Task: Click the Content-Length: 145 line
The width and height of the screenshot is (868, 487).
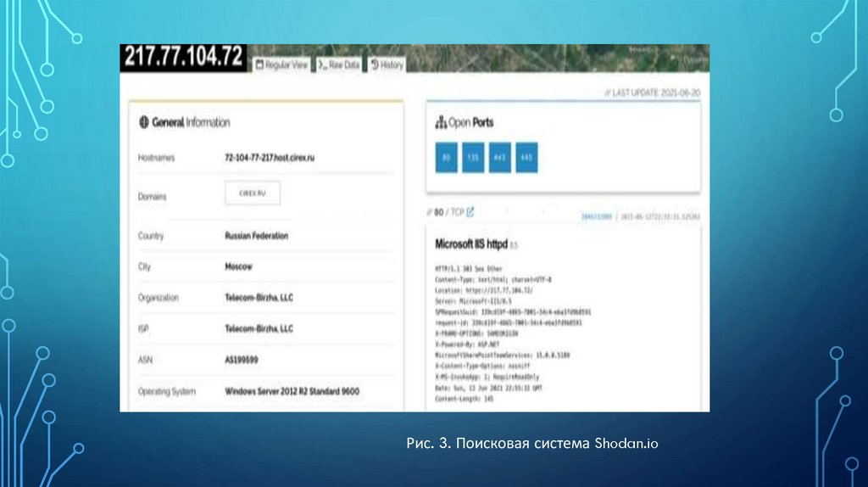Action: 464,399
